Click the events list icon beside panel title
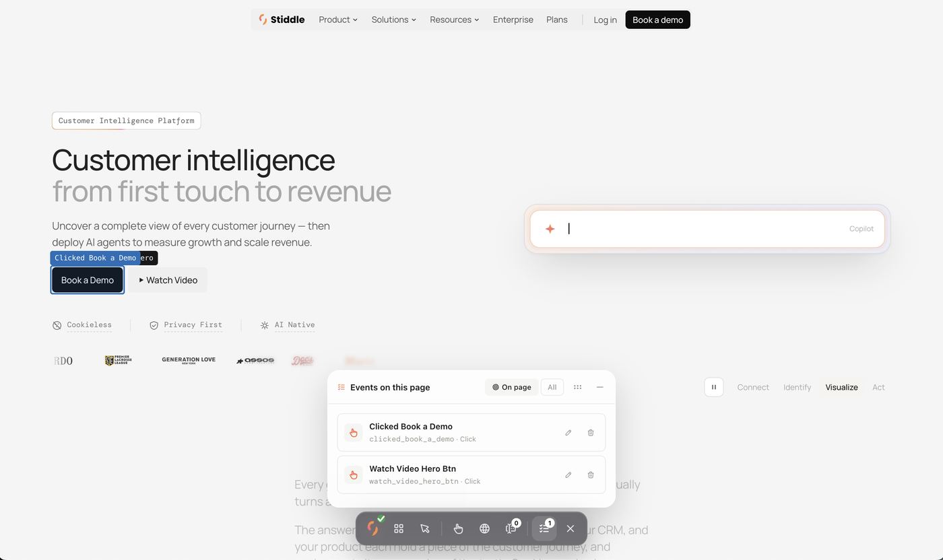 click(x=342, y=387)
